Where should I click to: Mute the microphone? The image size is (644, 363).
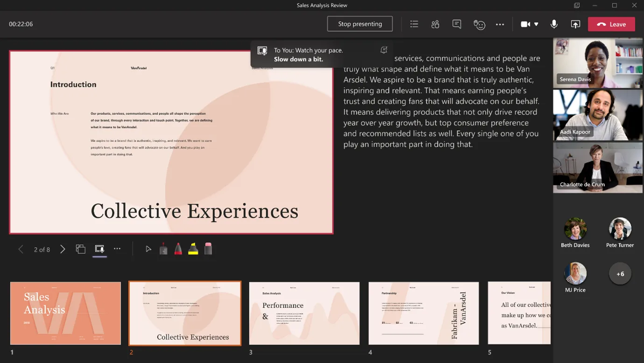pyautogui.click(x=553, y=24)
